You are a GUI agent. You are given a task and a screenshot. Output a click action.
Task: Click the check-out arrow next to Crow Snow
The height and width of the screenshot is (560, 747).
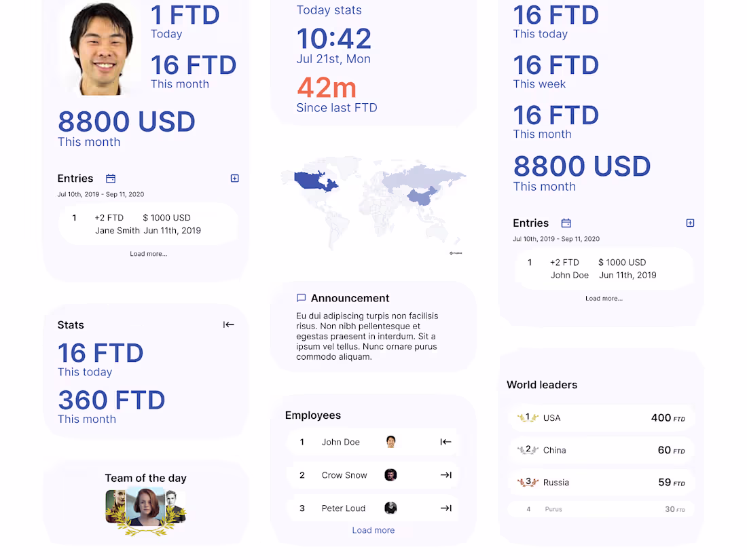tap(446, 475)
